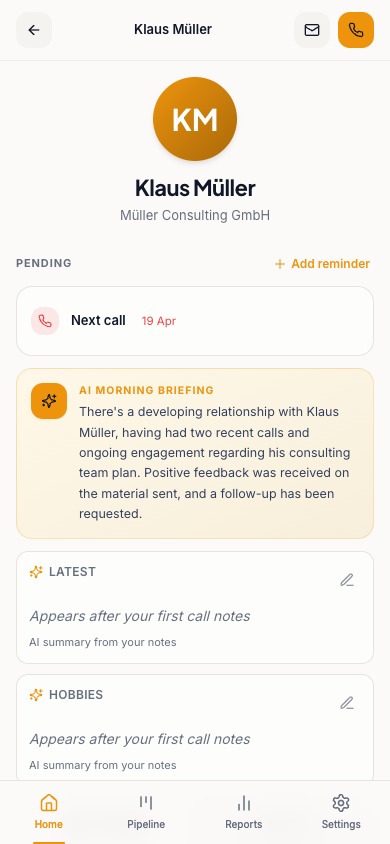The width and height of the screenshot is (390, 844).
Task: Switch to the Home tab
Action: (x=49, y=812)
